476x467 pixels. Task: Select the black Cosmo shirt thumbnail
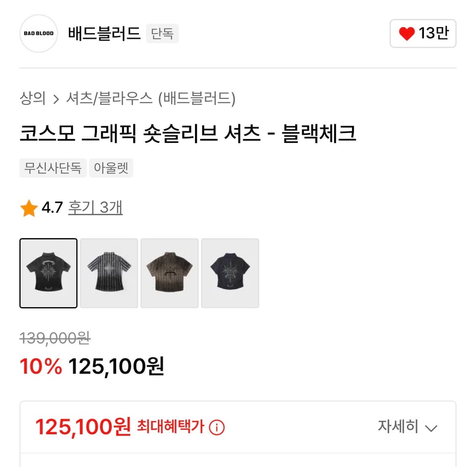point(48,273)
